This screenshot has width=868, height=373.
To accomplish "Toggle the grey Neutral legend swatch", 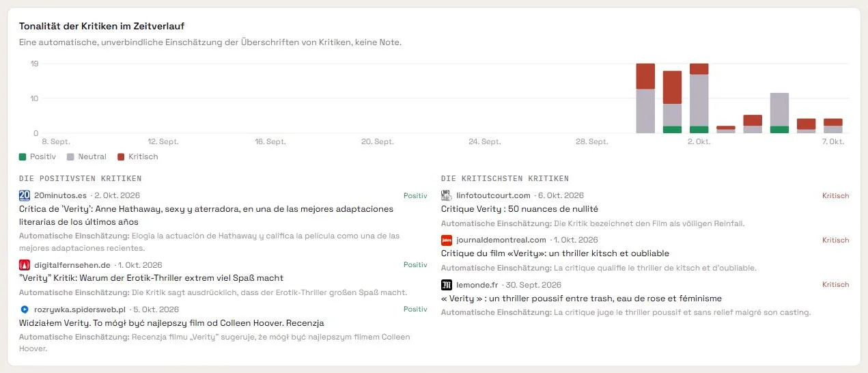I will (x=70, y=156).
